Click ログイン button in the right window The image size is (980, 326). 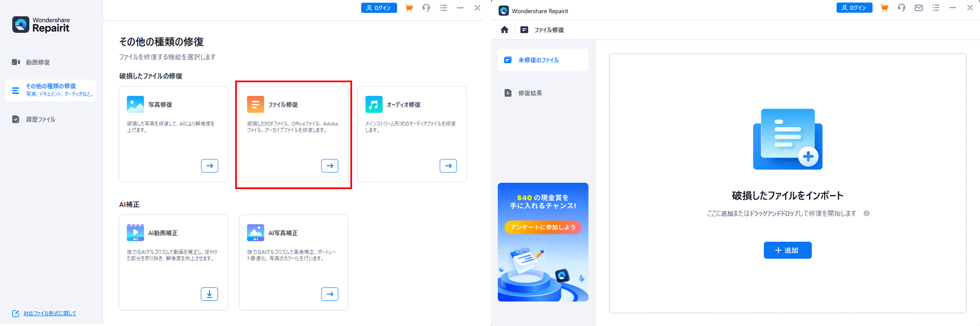(854, 8)
